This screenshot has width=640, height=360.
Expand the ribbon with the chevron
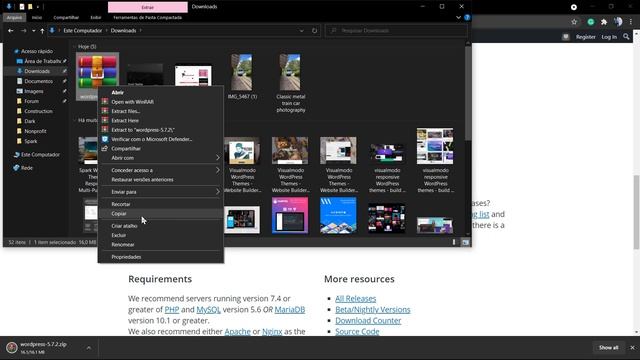coord(458,18)
